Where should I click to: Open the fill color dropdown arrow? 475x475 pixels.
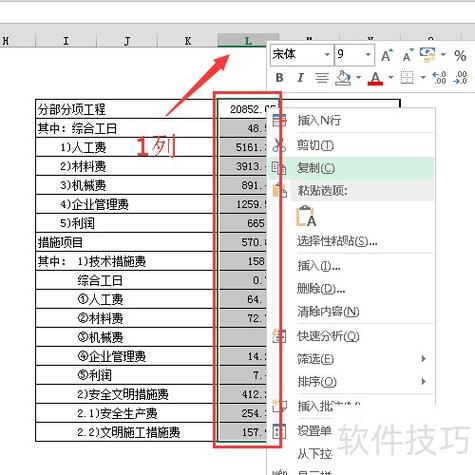click(359, 78)
